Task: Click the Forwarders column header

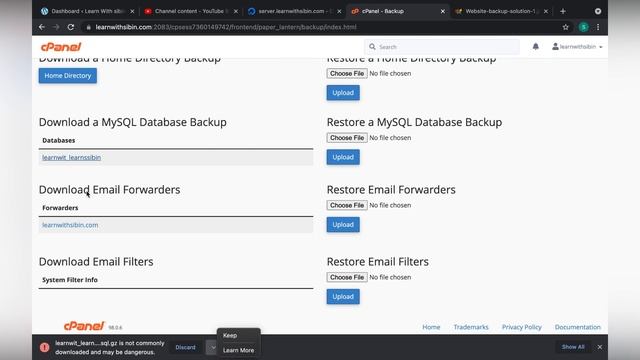Action: click(x=60, y=208)
